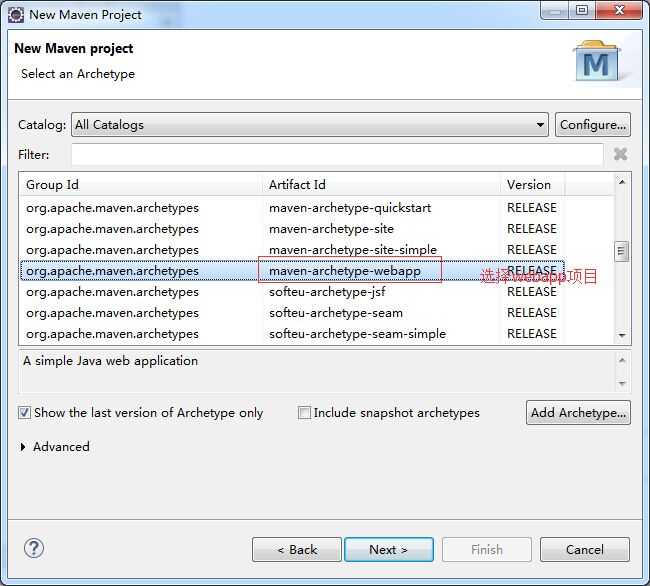Click the archetype list scrollbar thumb
Image resolution: width=650 pixels, height=586 pixels.
point(621,251)
